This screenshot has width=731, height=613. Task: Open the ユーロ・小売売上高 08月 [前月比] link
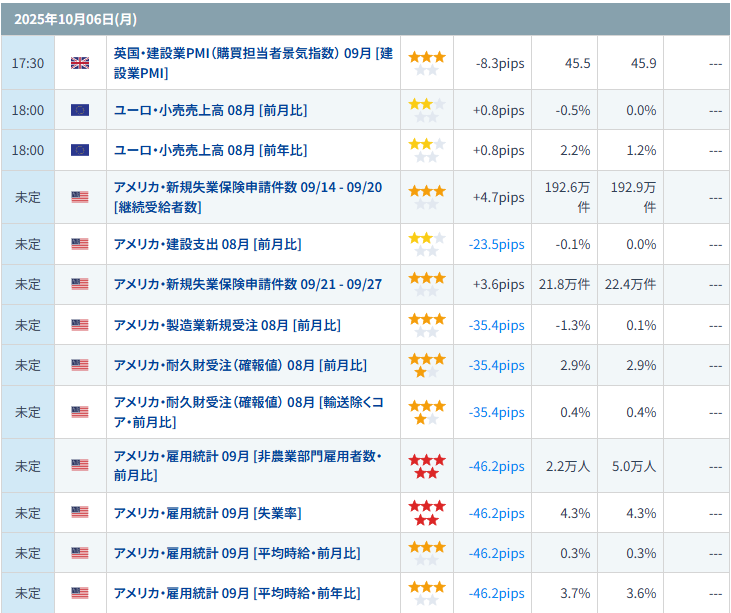pyautogui.click(x=210, y=110)
